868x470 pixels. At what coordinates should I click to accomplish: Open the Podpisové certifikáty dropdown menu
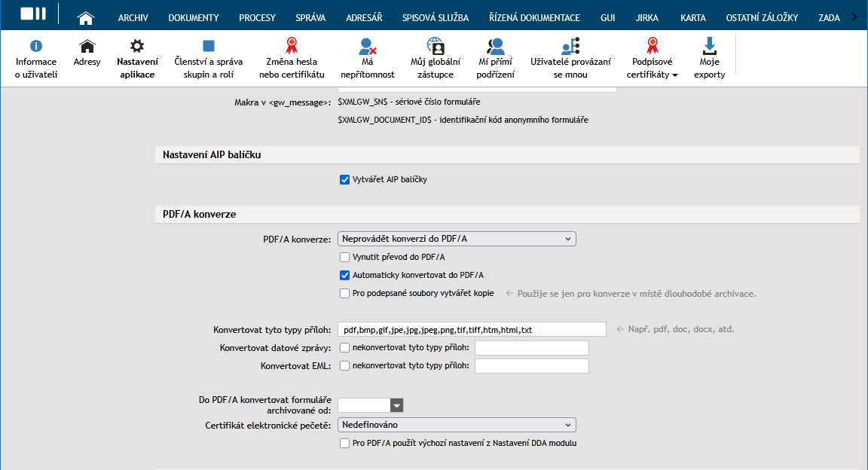click(x=653, y=69)
